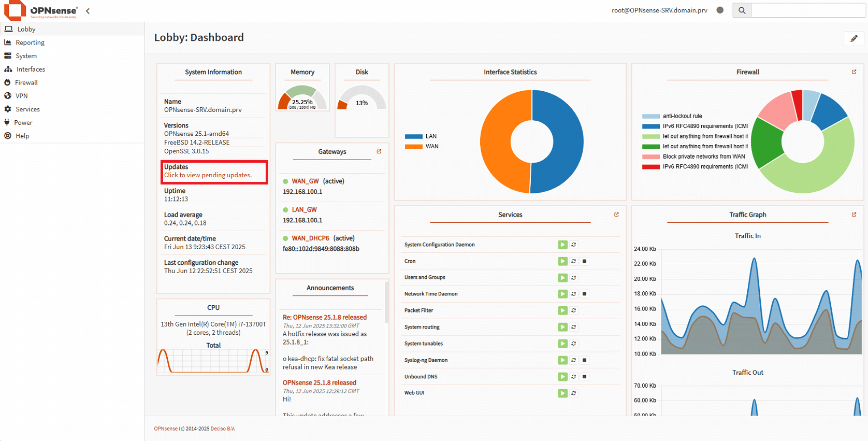
Task: Click the Announcements widget scrollbar
Action: [x=386, y=303]
